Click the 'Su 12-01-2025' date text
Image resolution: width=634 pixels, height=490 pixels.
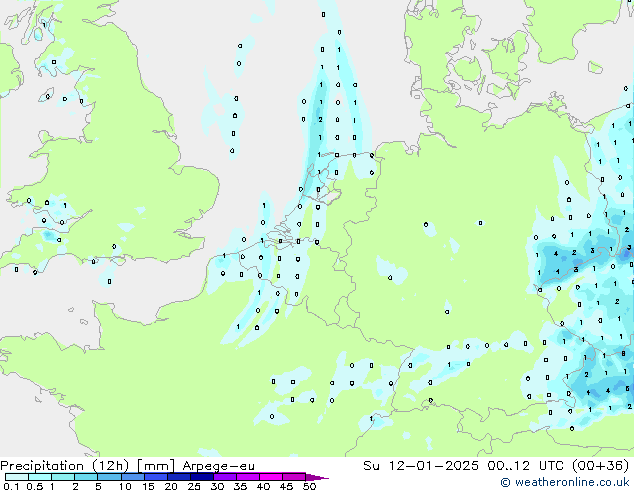421,466
